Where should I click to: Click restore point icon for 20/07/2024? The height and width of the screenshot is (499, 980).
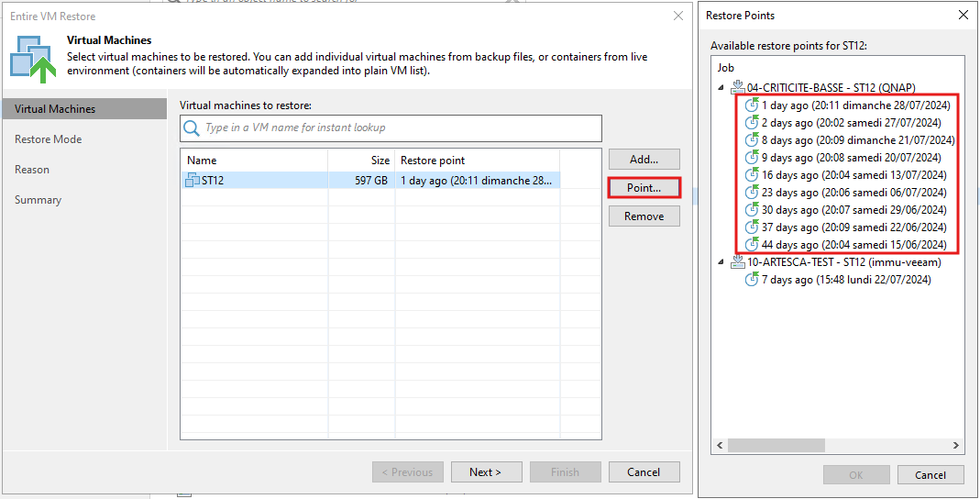tap(752, 158)
